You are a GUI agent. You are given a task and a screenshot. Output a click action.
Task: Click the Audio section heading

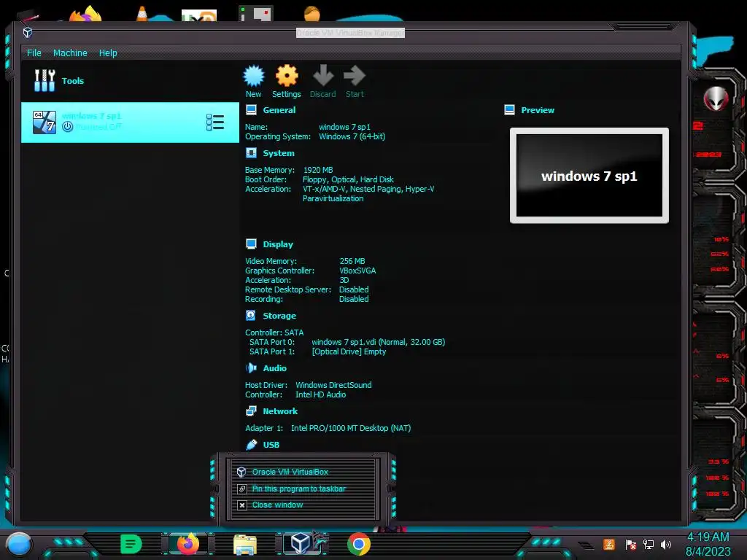click(275, 367)
